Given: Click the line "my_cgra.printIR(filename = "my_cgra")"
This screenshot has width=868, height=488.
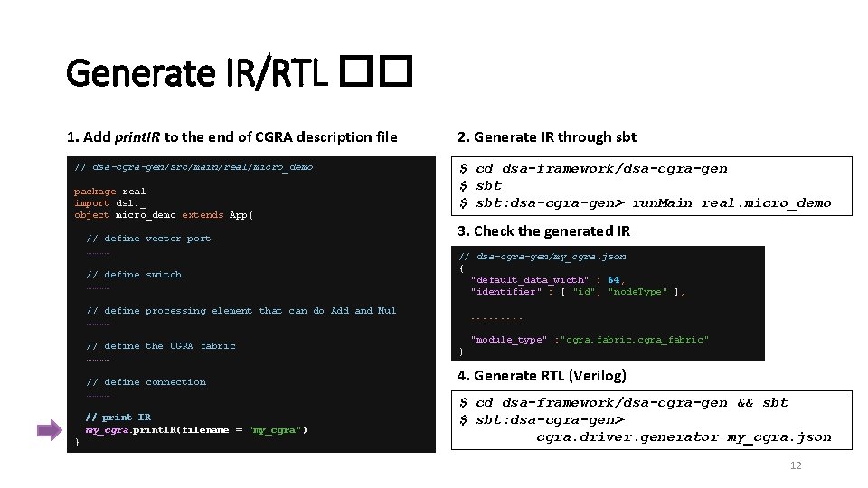Looking at the screenshot, I should click(196, 430).
